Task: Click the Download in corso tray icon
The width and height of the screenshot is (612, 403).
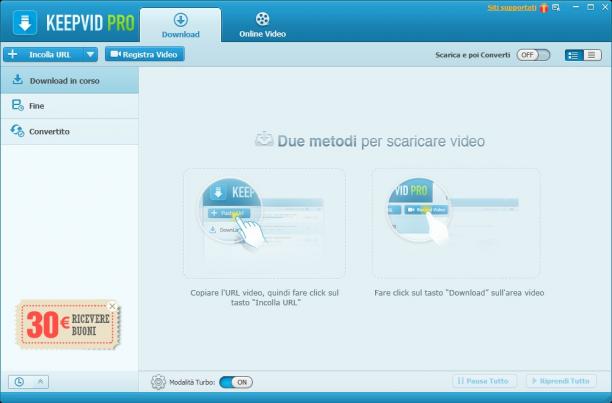Action: (17, 79)
